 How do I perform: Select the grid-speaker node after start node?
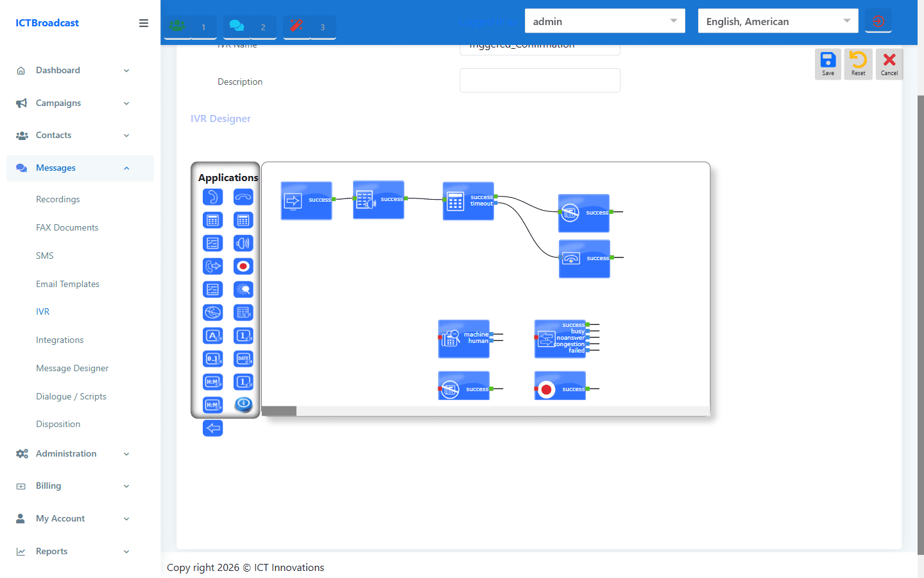point(378,200)
